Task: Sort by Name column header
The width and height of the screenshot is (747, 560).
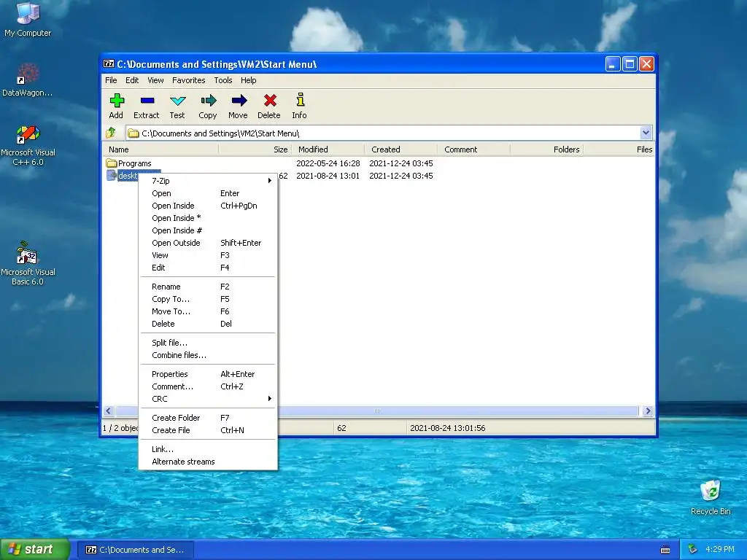Action: click(161, 149)
